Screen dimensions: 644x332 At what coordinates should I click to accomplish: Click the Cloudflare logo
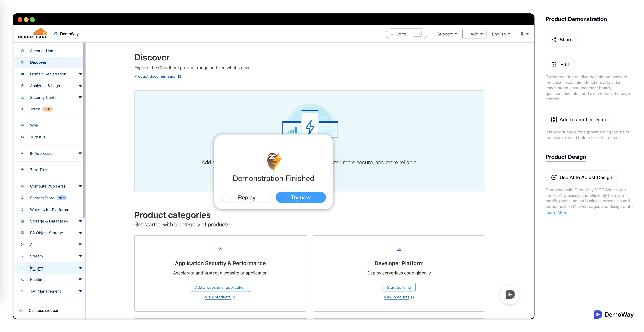tap(33, 34)
